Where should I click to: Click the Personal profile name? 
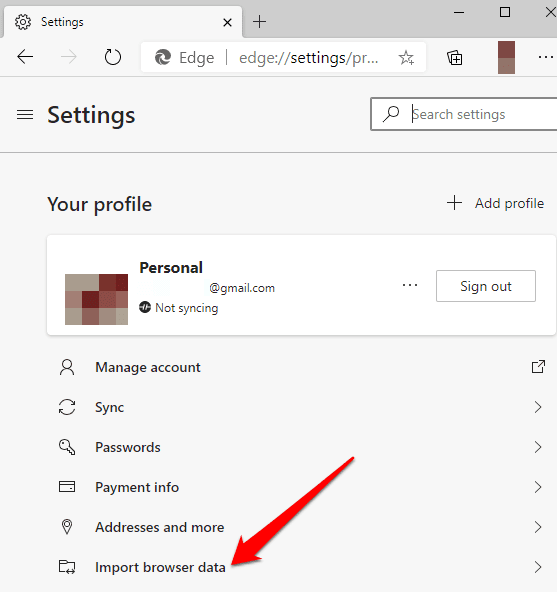point(171,268)
